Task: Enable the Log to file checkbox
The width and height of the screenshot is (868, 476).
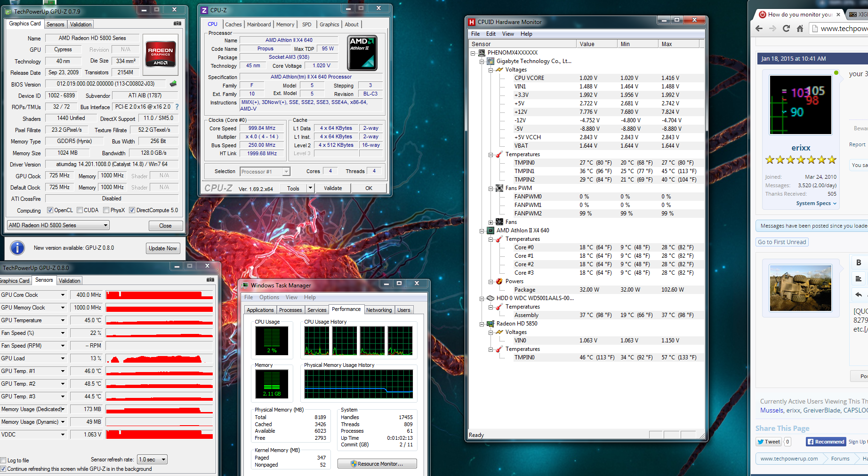Action: (x=3, y=460)
